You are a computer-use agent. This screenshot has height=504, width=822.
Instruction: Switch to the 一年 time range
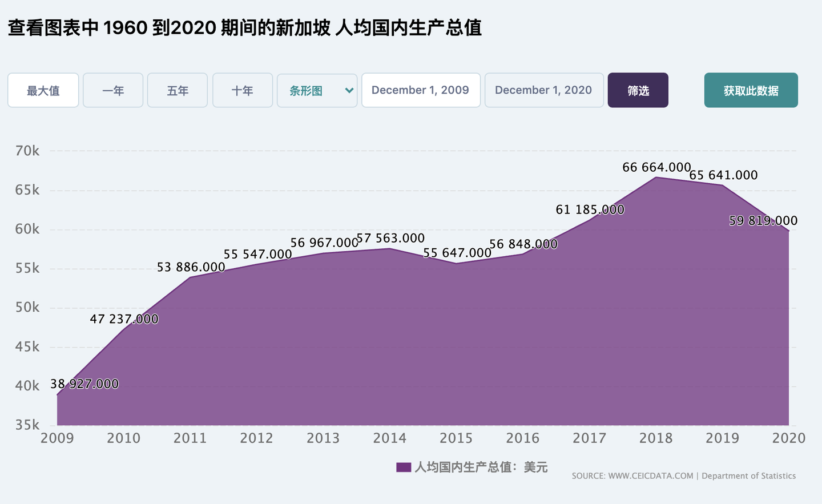(x=112, y=90)
